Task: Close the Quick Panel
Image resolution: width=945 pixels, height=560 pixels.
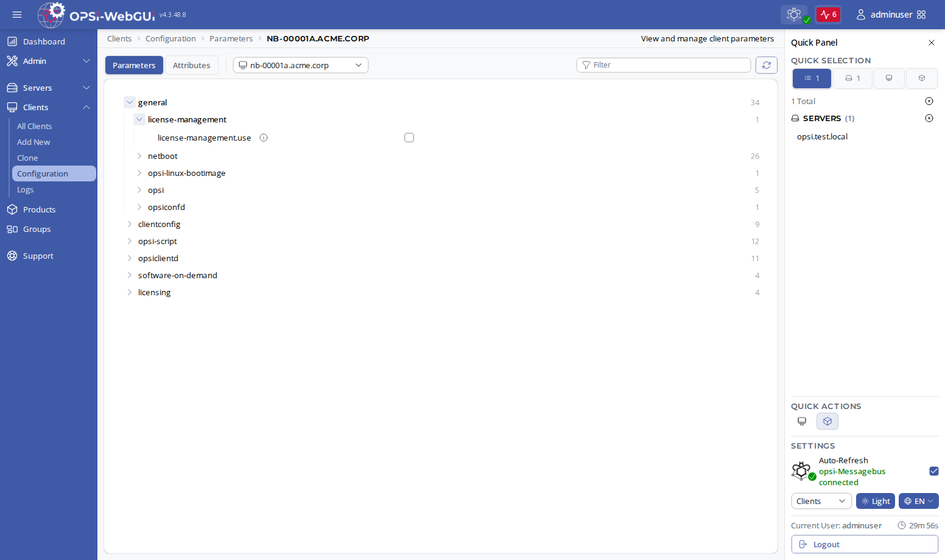Action: tap(932, 43)
